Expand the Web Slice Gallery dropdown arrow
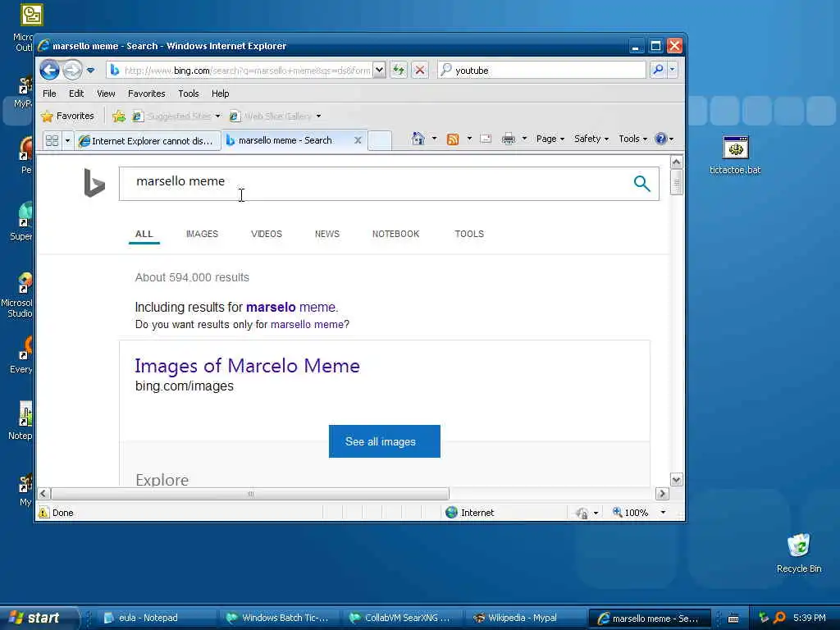Viewport: 840px width, 630px height. pos(318,116)
